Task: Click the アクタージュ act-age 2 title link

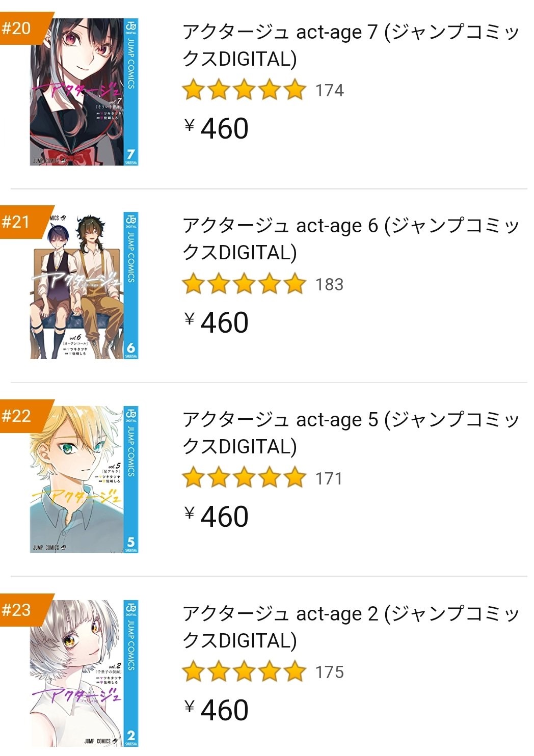Action: (x=350, y=627)
